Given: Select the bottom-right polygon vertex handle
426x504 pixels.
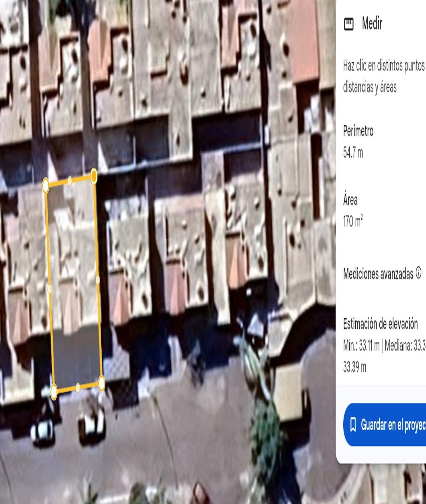Looking at the screenshot, I should (102, 383).
